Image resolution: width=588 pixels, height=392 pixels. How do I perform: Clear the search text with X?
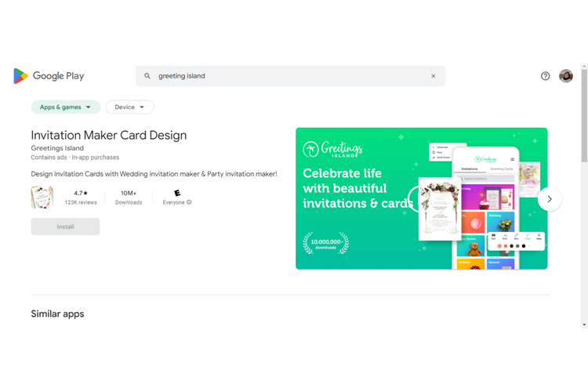click(433, 76)
